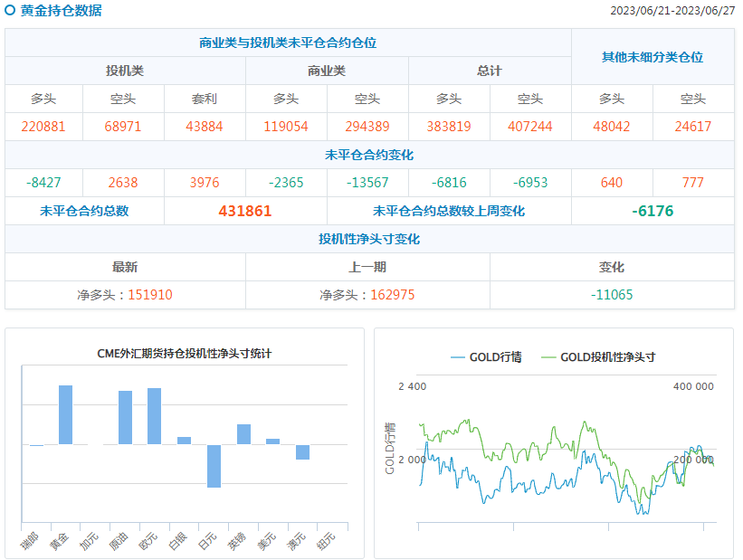Click the date range 2023/06/21-2023/06/27
743x560 pixels.
pos(672,11)
